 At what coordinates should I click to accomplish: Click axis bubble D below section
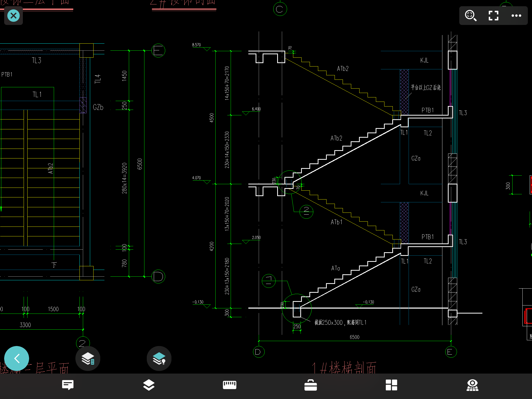[x=259, y=352]
